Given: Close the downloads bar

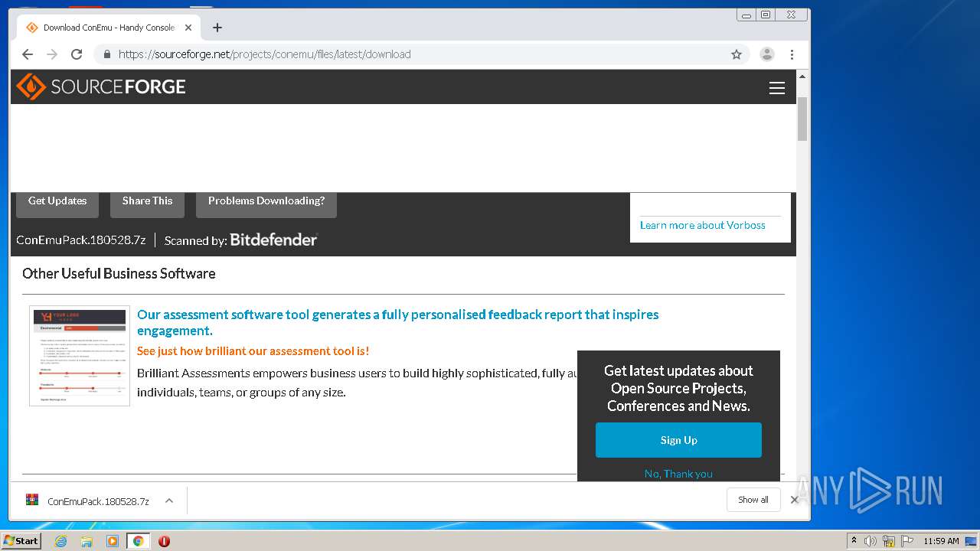Looking at the screenshot, I should [794, 500].
